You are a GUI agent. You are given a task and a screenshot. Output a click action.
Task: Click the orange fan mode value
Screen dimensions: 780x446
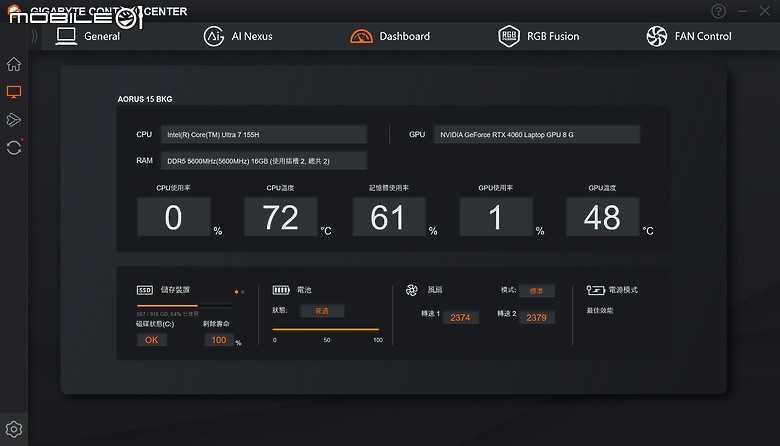pyautogui.click(x=536, y=291)
